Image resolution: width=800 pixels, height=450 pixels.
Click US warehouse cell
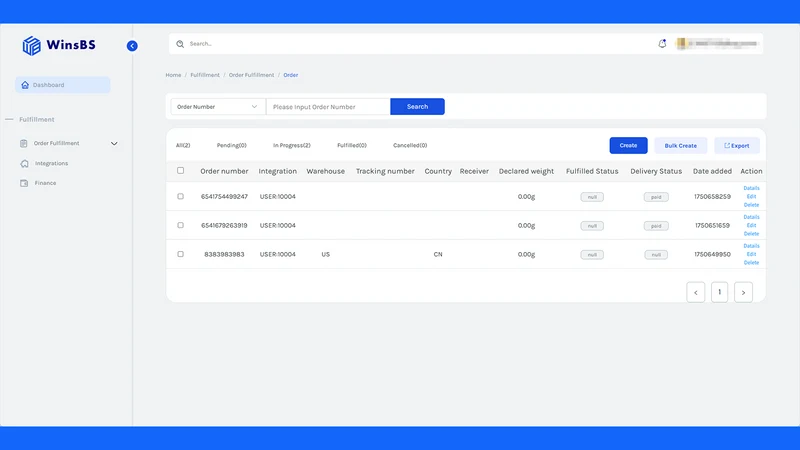(x=326, y=254)
